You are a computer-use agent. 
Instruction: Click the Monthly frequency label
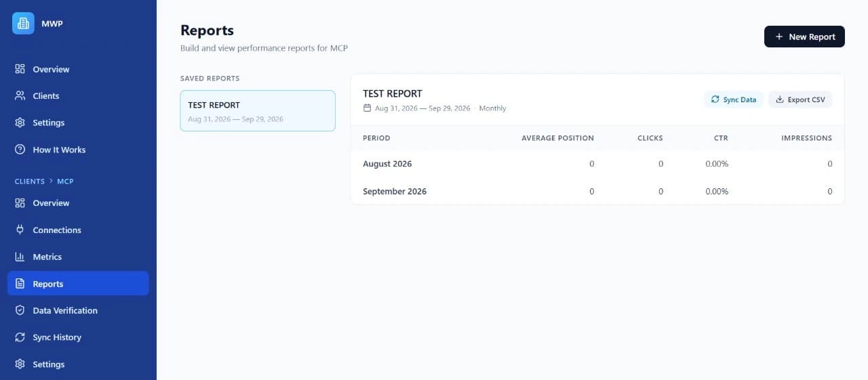tap(492, 108)
